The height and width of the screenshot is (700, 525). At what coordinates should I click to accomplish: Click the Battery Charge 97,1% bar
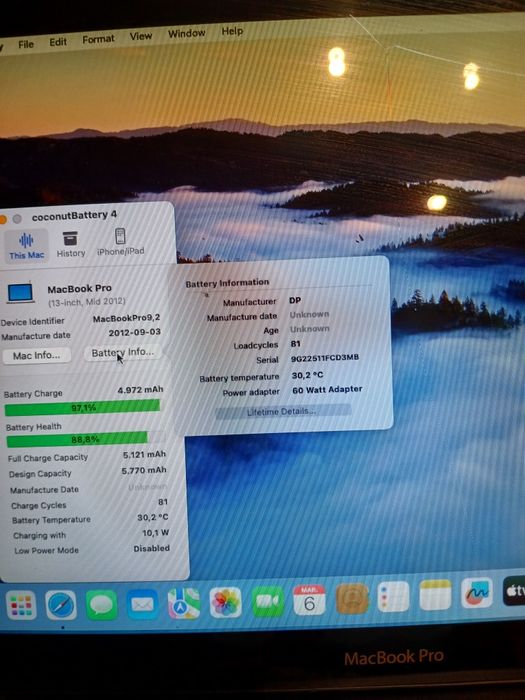point(82,408)
